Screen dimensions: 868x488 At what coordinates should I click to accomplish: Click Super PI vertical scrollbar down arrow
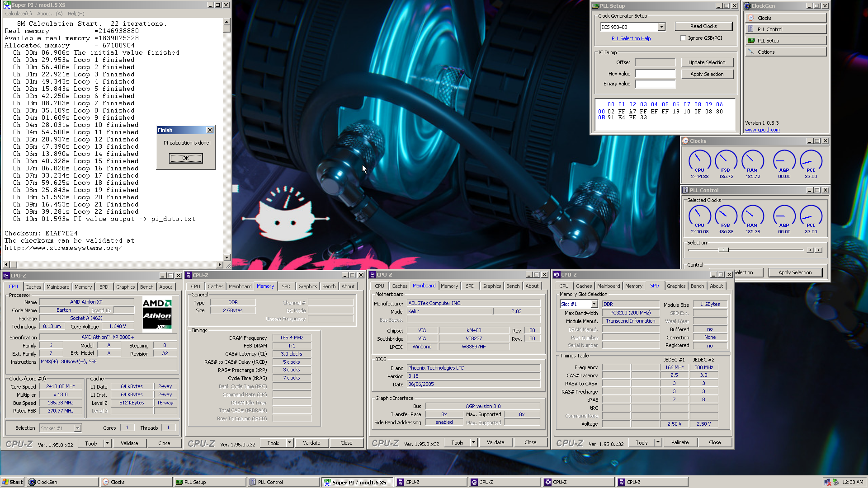tap(227, 258)
